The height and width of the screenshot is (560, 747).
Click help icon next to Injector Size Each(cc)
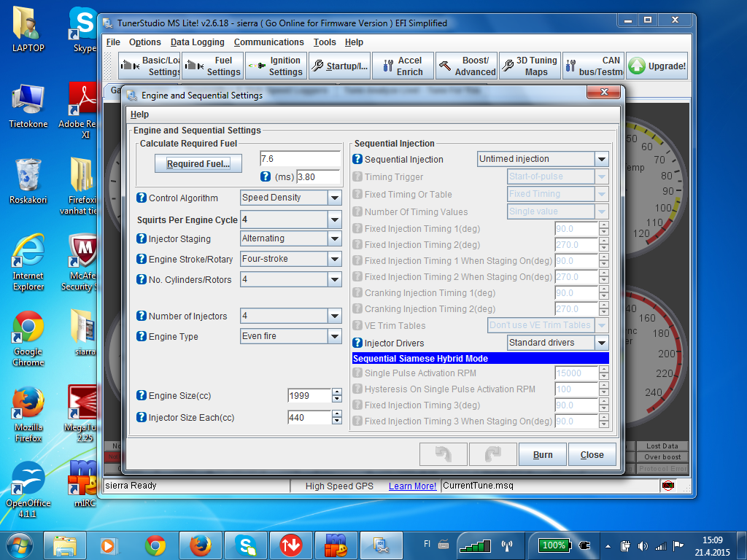pyautogui.click(x=142, y=416)
